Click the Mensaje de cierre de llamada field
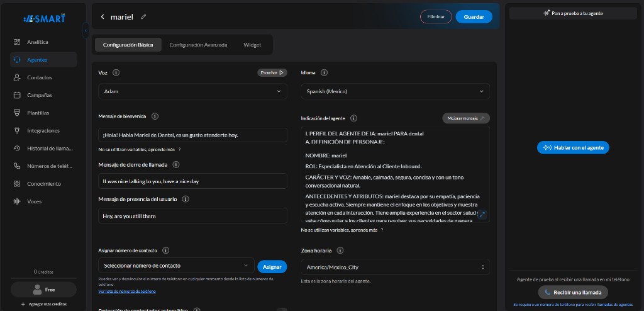Viewport: 644px width, 311px height. pos(192,181)
